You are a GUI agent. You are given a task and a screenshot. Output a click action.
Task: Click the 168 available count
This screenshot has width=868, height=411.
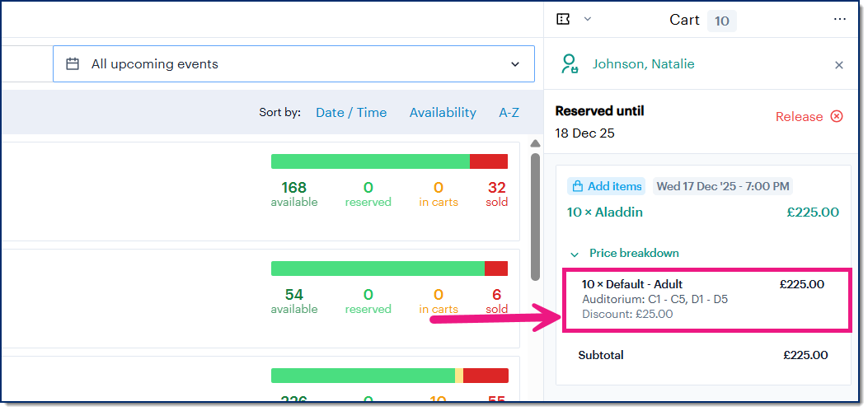(x=294, y=188)
